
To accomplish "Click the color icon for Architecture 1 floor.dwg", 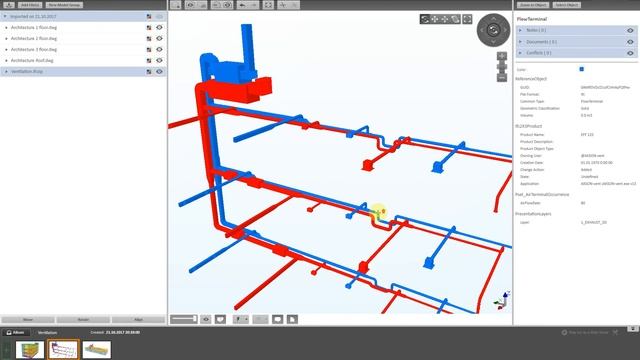I will coord(149,27).
